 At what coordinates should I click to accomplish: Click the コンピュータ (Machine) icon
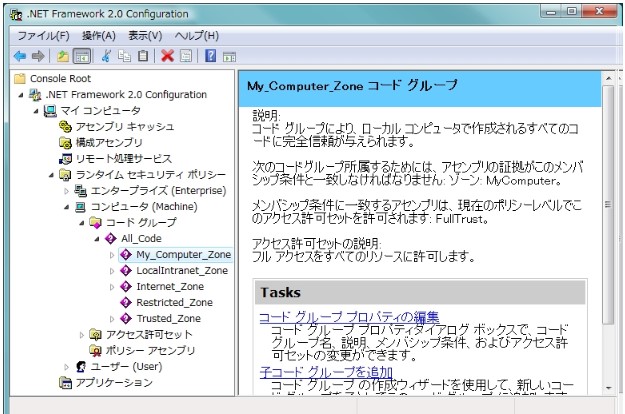pos(81,207)
